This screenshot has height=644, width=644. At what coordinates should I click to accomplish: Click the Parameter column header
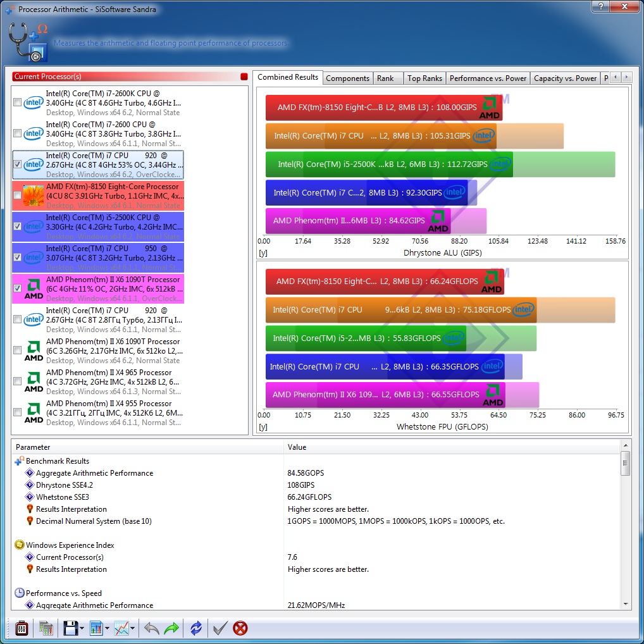(148, 447)
